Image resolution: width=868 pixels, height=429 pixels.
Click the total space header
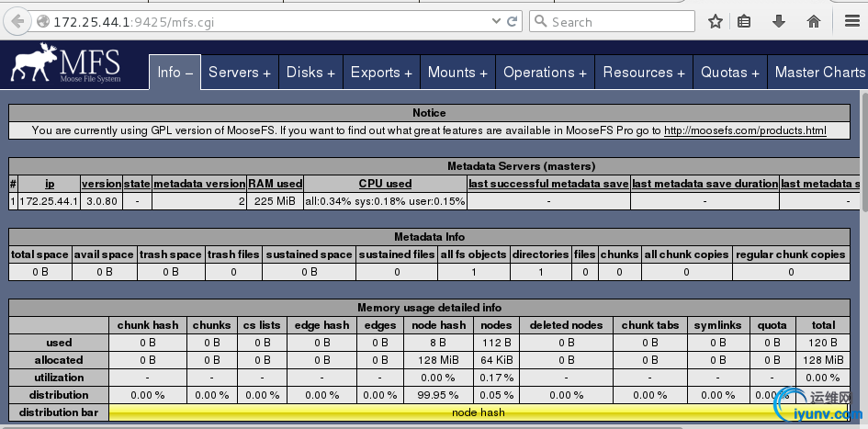point(39,254)
